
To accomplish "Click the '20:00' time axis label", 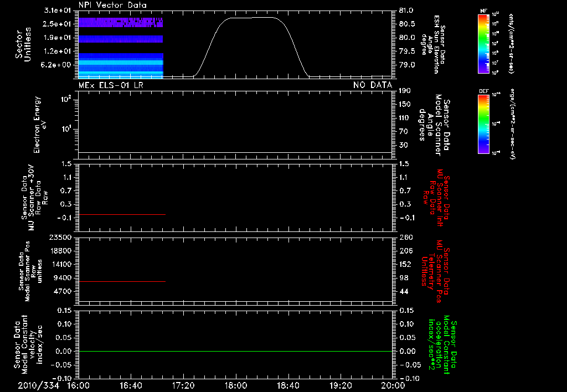I will coord(393,385).
